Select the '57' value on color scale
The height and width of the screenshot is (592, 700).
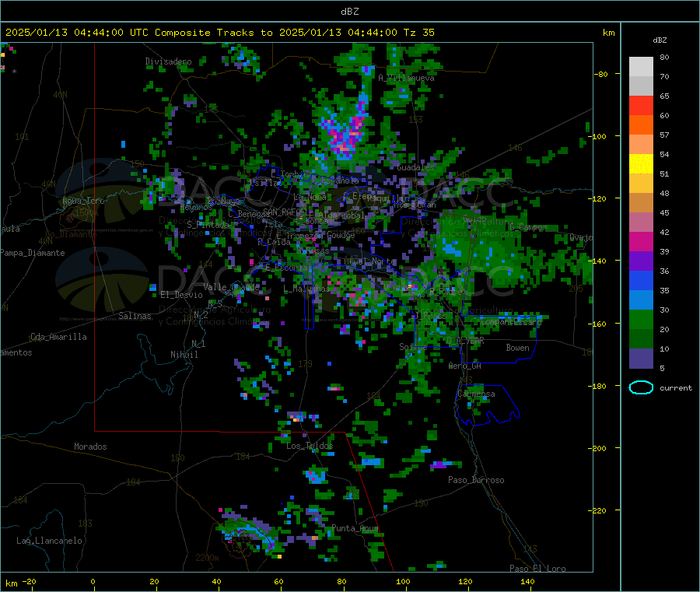click(x=664, y=135)
